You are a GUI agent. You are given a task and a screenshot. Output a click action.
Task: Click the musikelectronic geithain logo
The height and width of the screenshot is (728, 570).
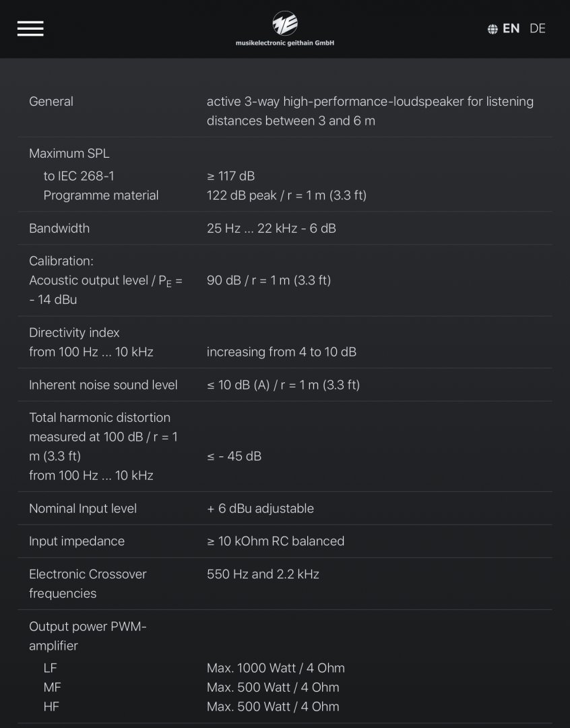[x=284, y=23]
